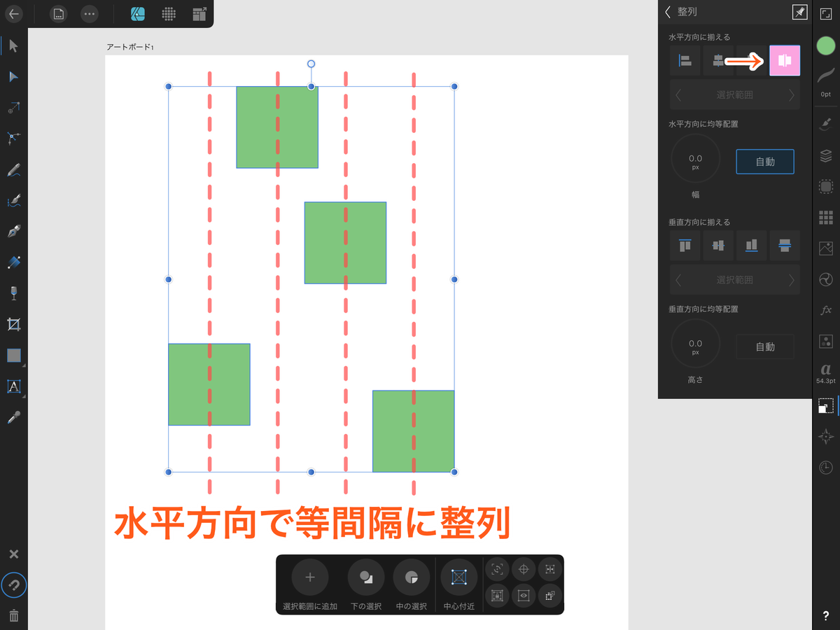Select the Transparency wine-glass tool
Image resolution: width=840 pixels, height=630 pixels.
point(13,293)
